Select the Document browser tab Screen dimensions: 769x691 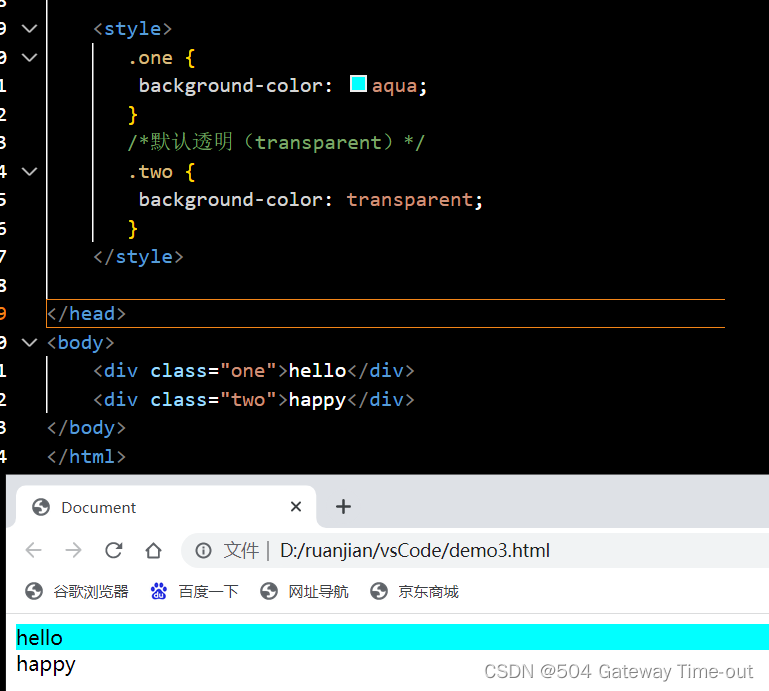166,507
